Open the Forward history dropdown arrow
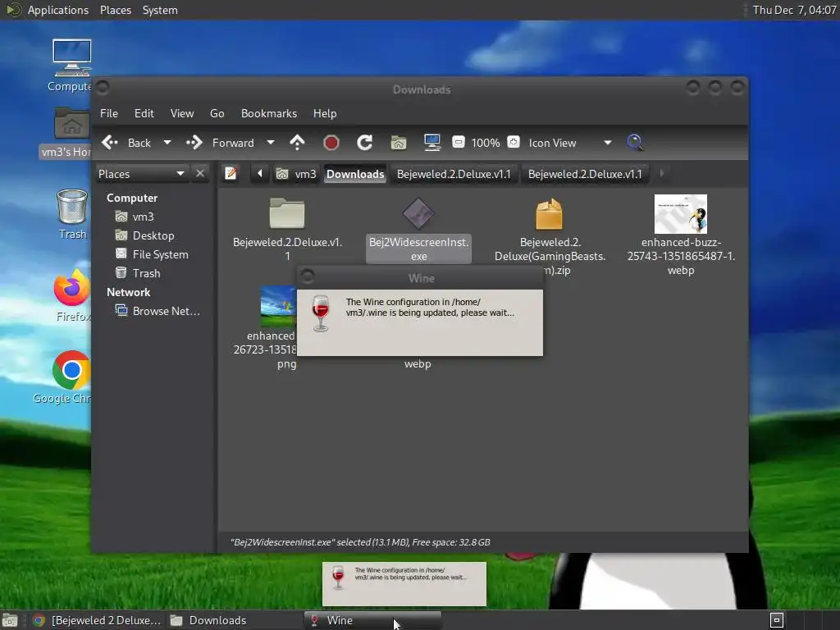 pyautogui.click(x=271, y=143)
